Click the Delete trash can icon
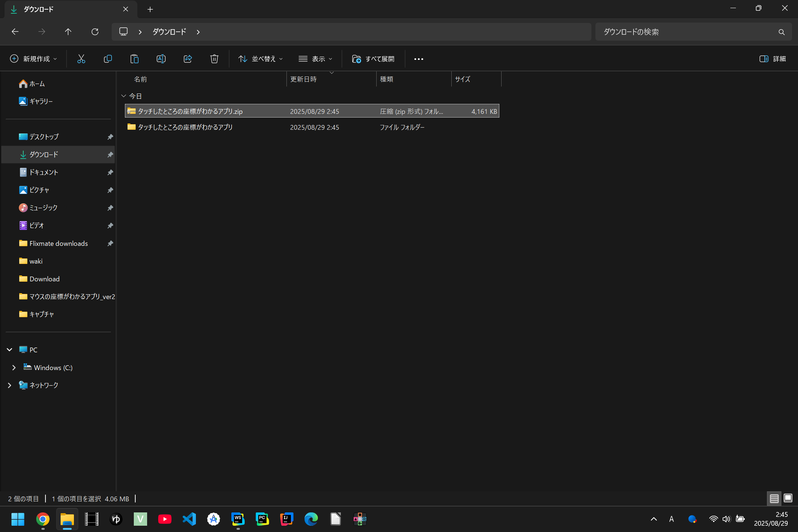Screen dimensions: 798x532 coord(214,59)
